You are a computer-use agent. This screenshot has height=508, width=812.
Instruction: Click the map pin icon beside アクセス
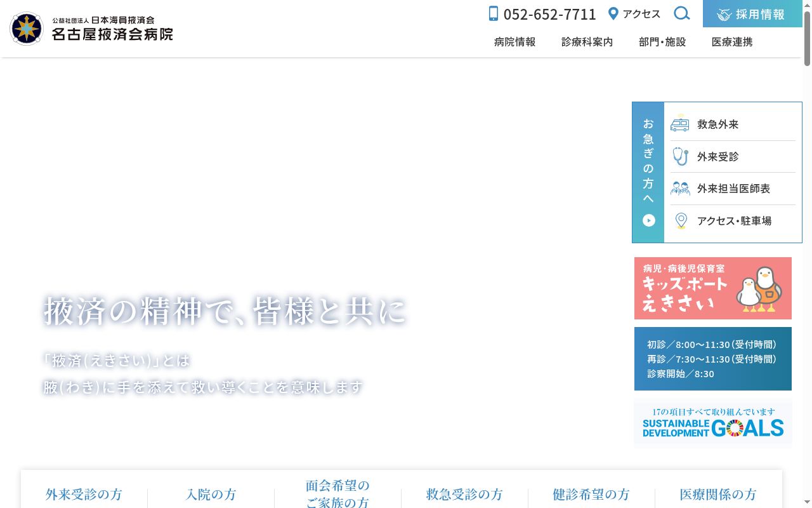pyautogui.click(x=613, y=13)
